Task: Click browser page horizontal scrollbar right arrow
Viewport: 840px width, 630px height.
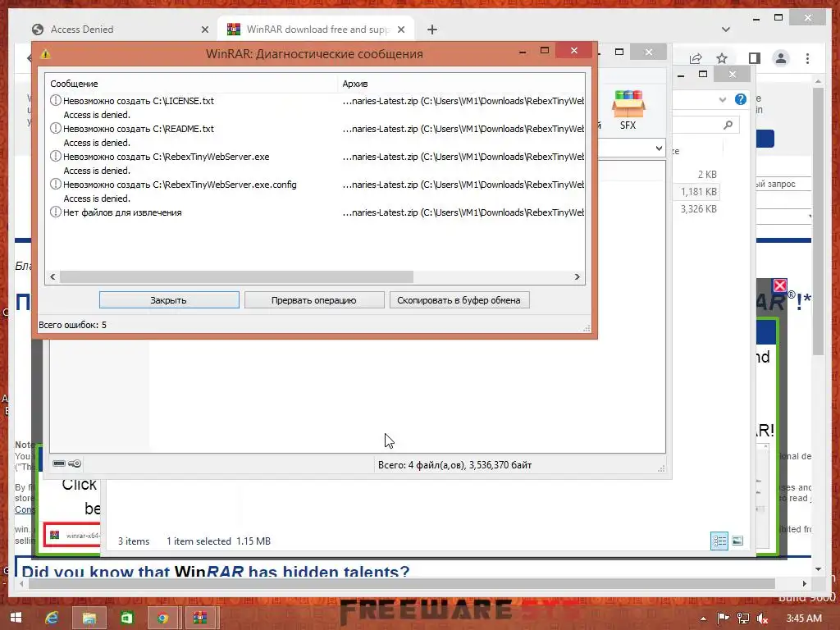Action: (x=805, y=583)
